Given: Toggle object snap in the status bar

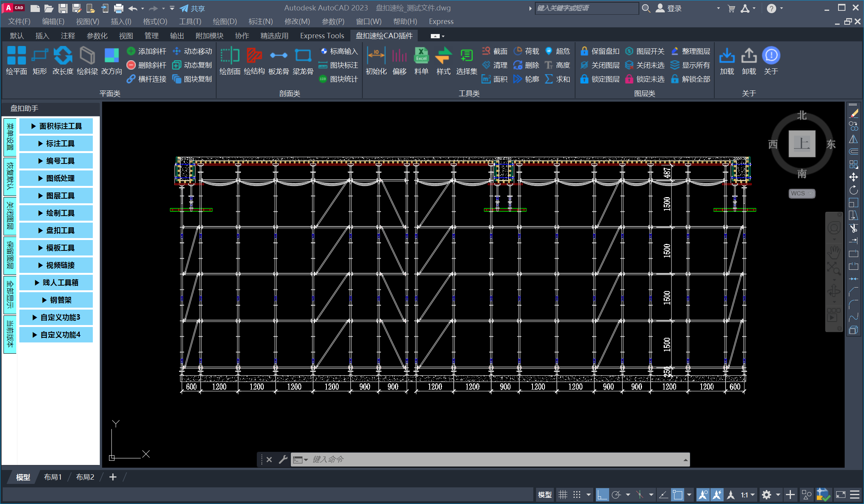Looking at the screenshot, I should click(x=678, y=495).
